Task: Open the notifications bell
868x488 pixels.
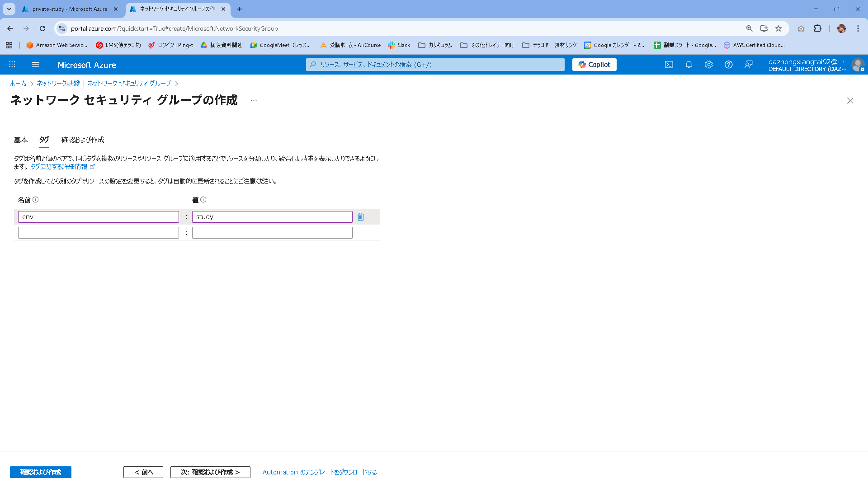Action: click(x=689, y=65)
